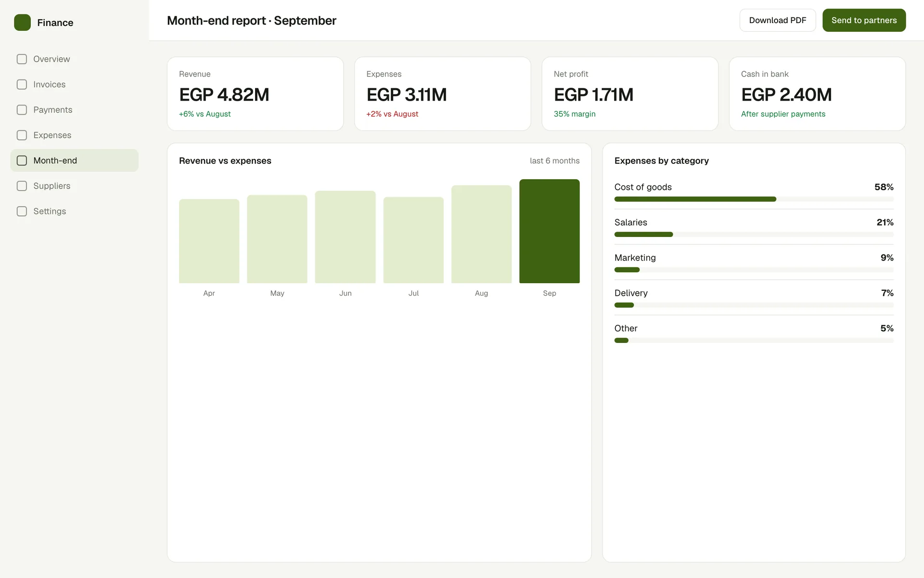Click the Revenue EGP 4.82M card
Screen dimensions: 924x578
(x=255, y=94)
